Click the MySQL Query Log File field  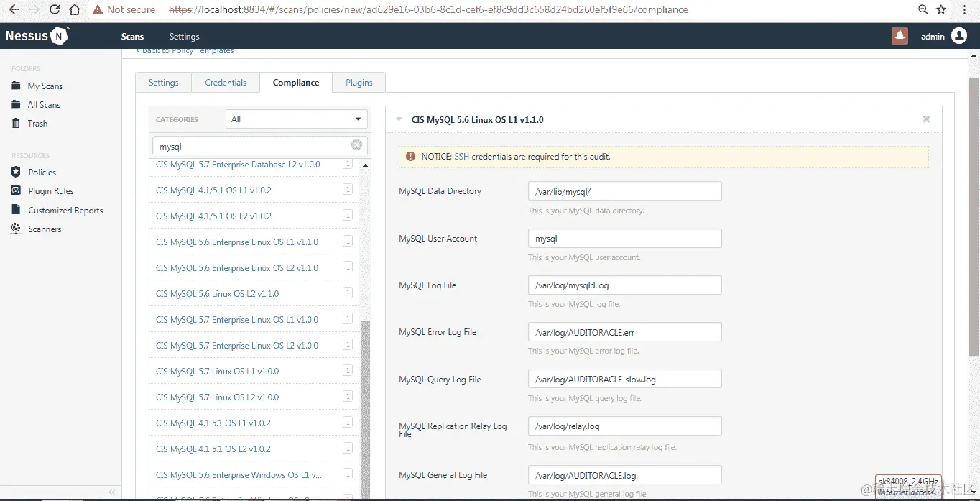tap(625, 379)
